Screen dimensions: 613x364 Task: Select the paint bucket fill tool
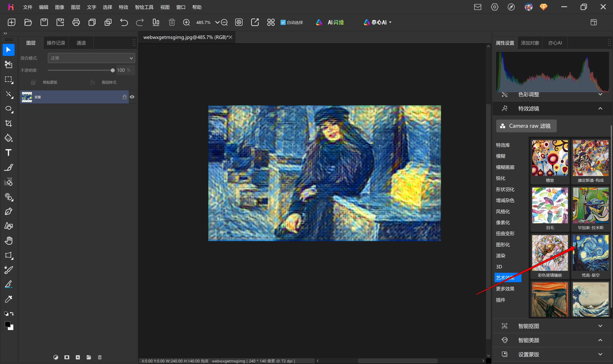(x=9, y=138)
